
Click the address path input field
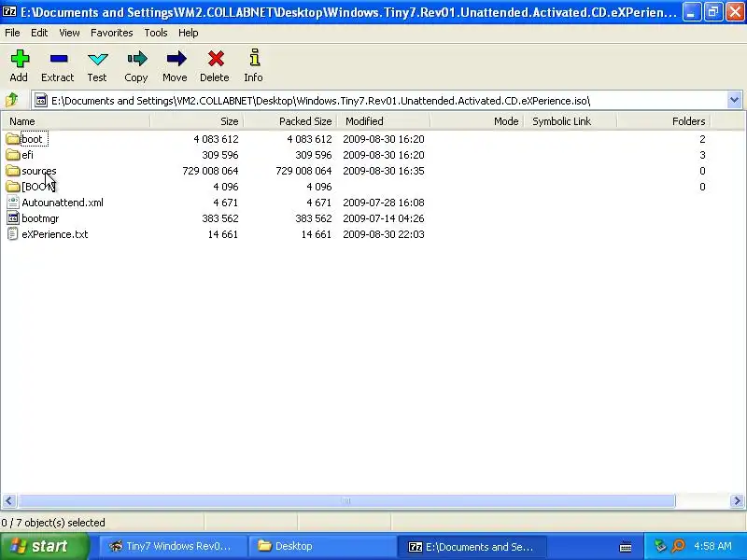(379, 101)
